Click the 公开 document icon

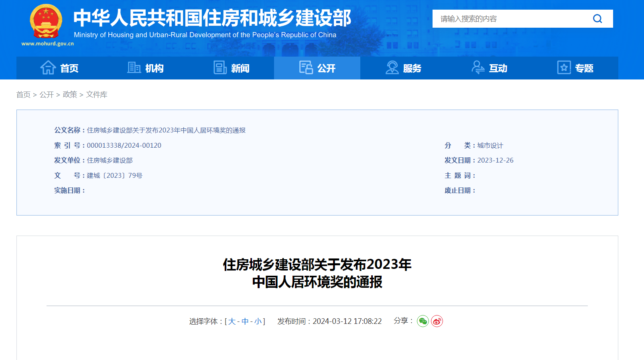click(x=306, y=67)
